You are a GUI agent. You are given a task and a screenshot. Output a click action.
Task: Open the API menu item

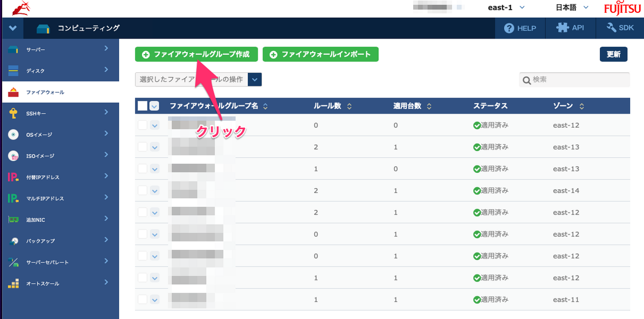pyautogui.click(x=570, y=28)
